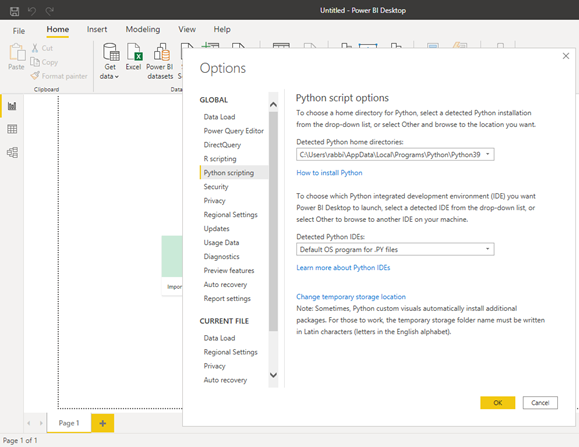Open the Help ribbon tab
Viewport: 579px width, 447px height.
[x=222, y=30]
